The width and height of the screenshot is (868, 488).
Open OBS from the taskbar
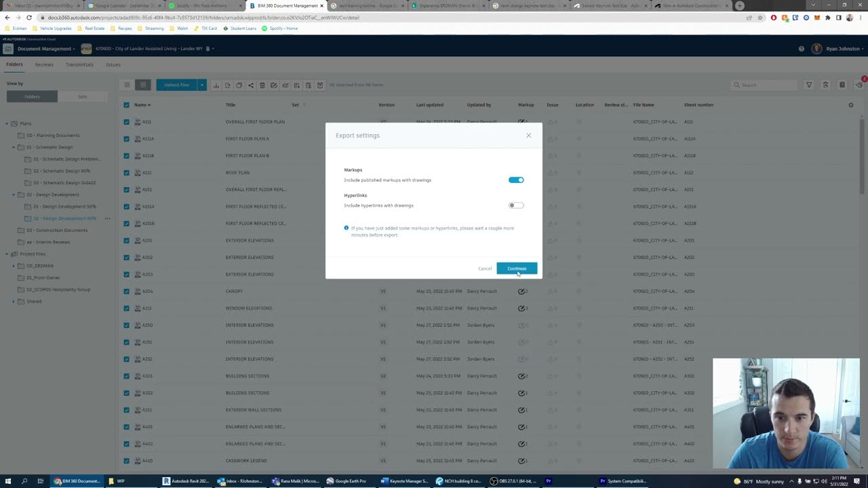coord(513,481)
